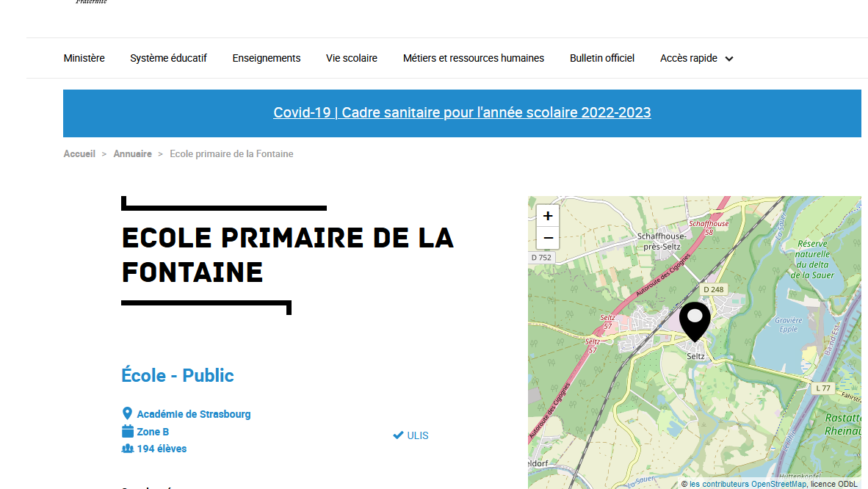Open the Bulletin officiel menu
Viewport: 868px width, 489px height.
coord(602,58)
